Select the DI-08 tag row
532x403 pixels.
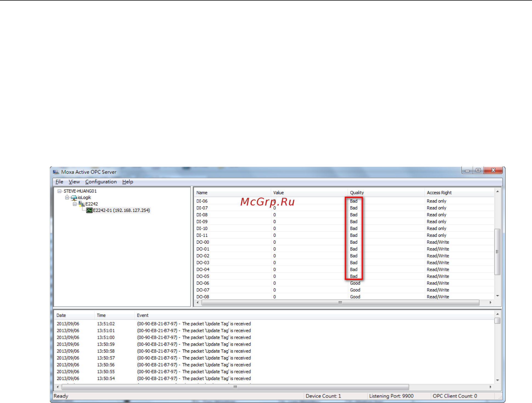pos(344,215)
